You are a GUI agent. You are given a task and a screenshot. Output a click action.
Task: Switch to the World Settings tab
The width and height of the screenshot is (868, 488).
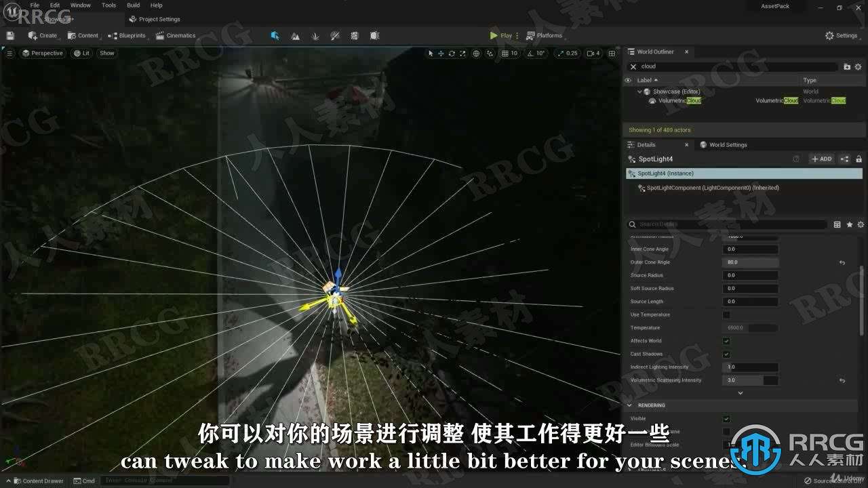724,144
